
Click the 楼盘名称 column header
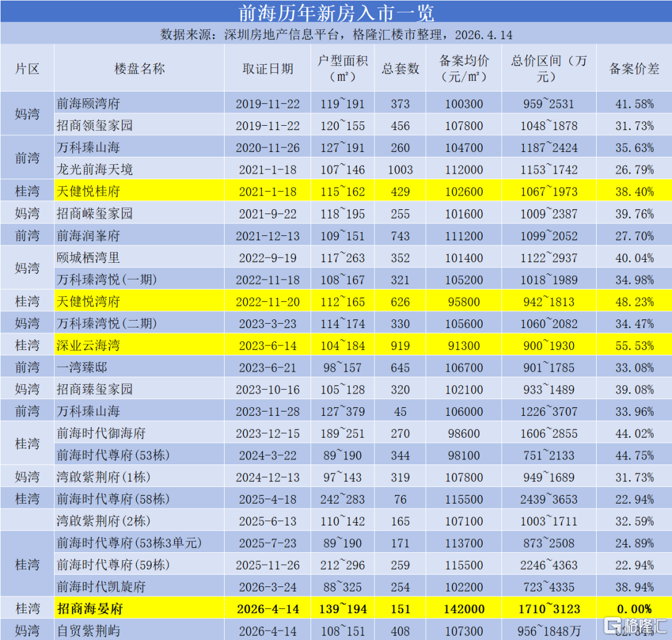pyautogui.click(x=139, y=68)
